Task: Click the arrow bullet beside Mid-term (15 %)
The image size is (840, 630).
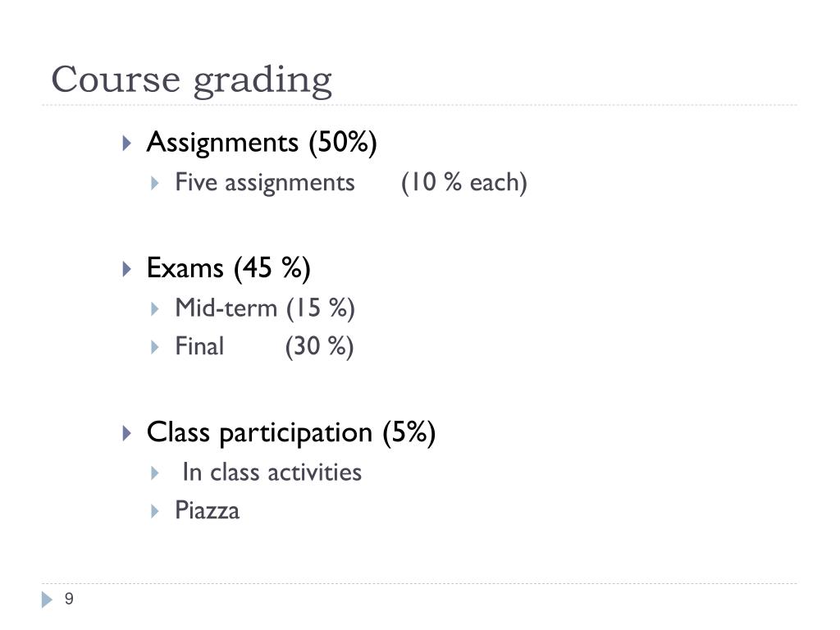Action: pos(155,309)
